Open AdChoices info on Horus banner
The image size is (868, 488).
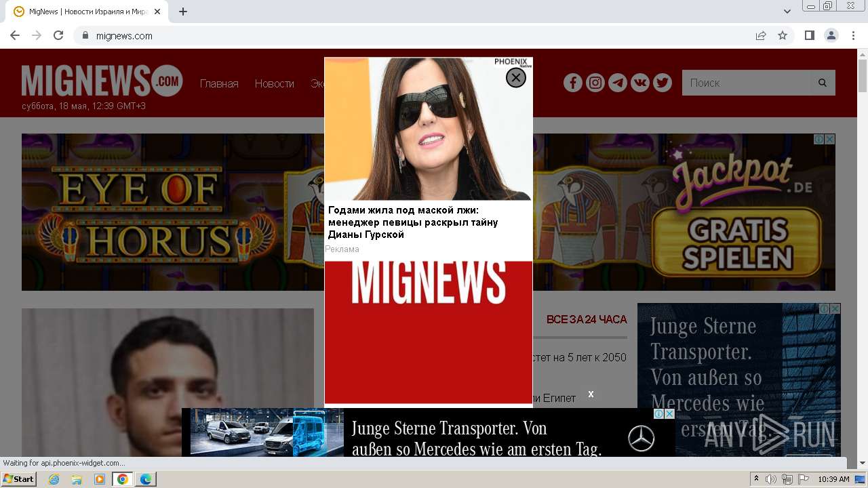[x=819, y=139]
